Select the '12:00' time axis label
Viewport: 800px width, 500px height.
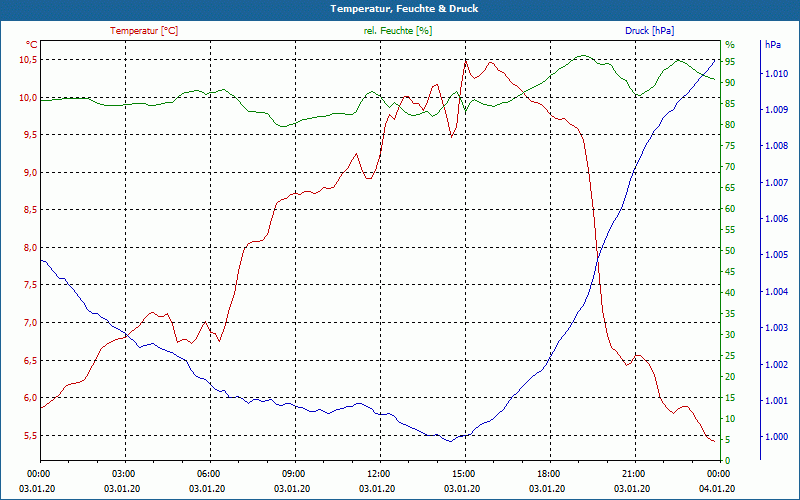(378, 474)
